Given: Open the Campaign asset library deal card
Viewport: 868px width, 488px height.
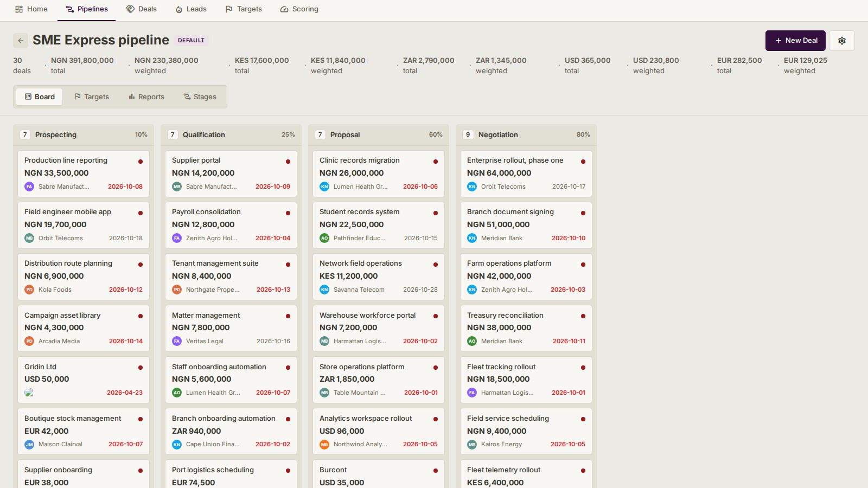Looking at the screenshot, I should point(84,328).
